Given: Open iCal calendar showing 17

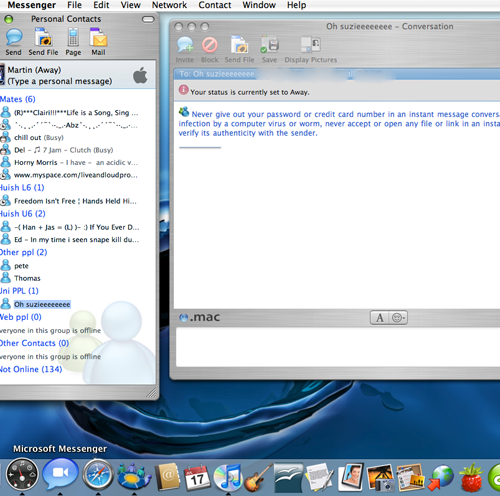Looking at the screenshot, I should click(197, 477).
